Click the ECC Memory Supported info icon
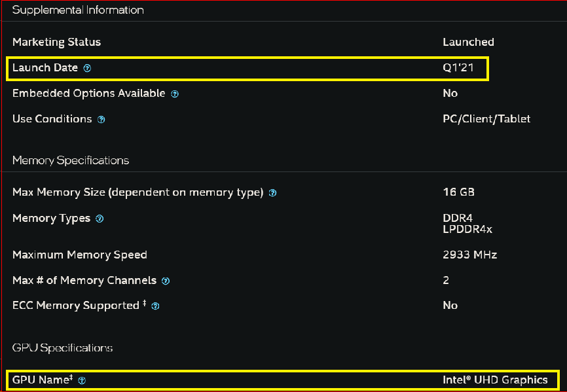 coord(156,306)
